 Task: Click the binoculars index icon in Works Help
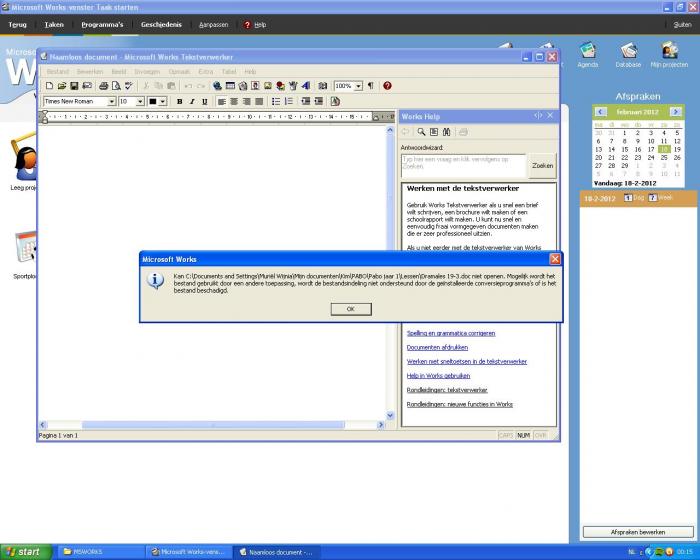[x=446, y=132]
